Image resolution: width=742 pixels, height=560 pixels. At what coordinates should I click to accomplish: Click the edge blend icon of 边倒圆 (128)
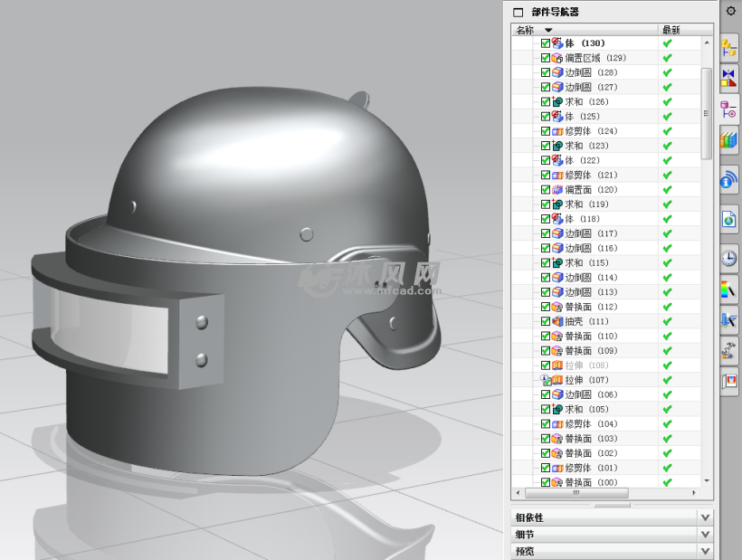[x=557, y=72]
